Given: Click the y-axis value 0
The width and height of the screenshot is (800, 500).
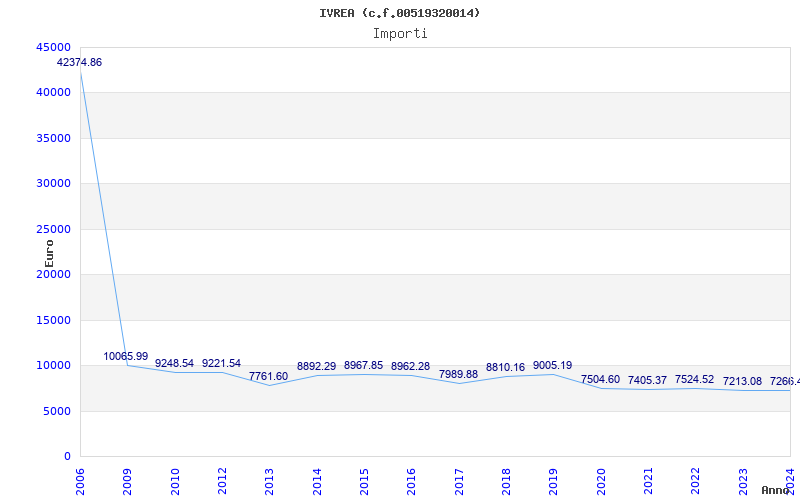Looking at the screenshot, I should tap(67, 456).
